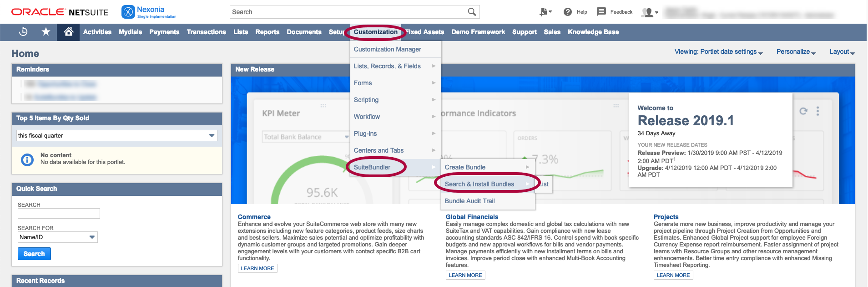868x287 pixels.
Task: Choose Bundle Audit Trail menu entry
Action: click(469, 201)
